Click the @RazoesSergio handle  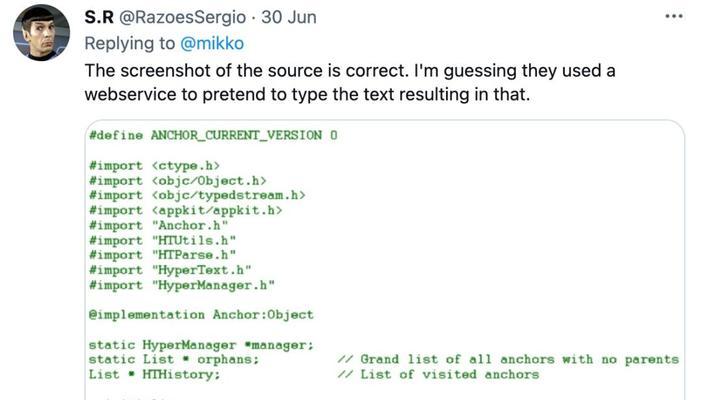pos(182,17)
